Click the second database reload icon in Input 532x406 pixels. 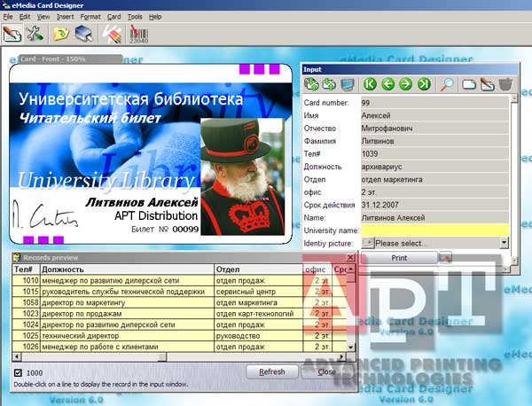(x=328, y=84)
